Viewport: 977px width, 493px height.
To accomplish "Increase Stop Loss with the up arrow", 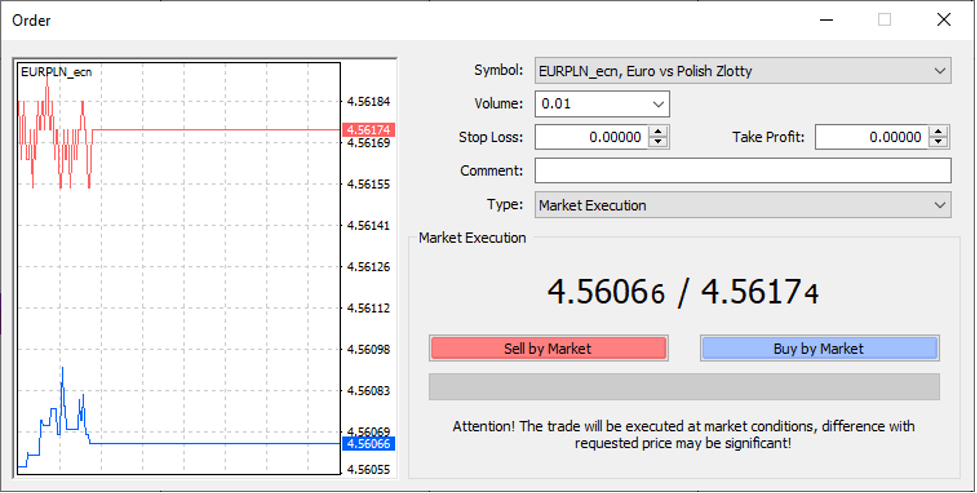I will pos(657,131).
